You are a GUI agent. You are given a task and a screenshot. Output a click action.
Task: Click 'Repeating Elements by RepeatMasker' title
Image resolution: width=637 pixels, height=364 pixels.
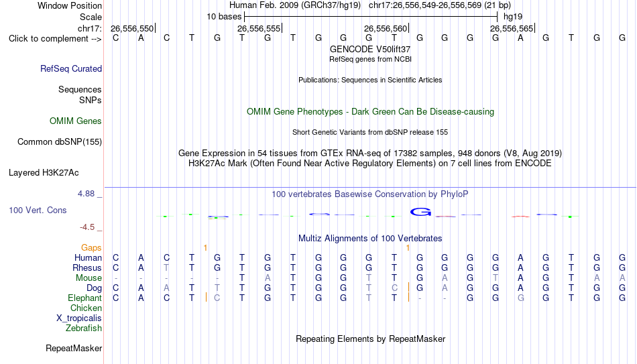click(x=370, y=339)
